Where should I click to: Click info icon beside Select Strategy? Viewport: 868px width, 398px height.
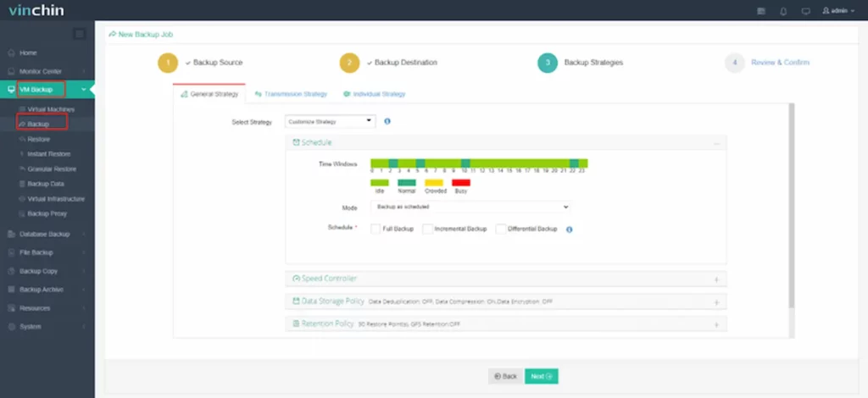pyautogui.click(x=387, y=121)
